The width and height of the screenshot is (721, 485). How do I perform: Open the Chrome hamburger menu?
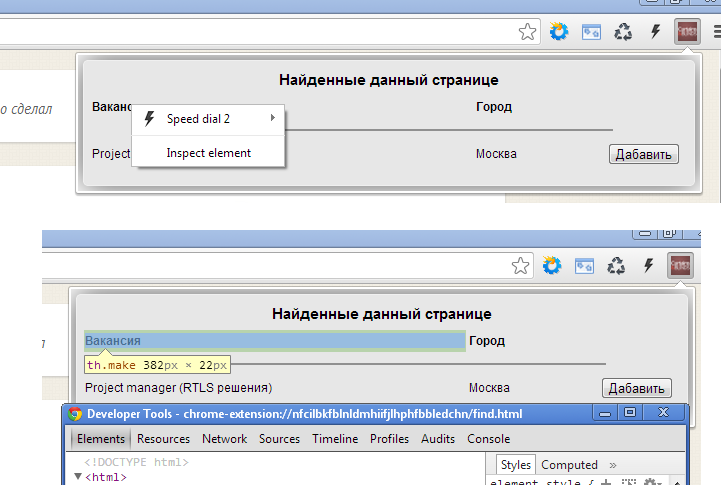[x=717, y=32]
